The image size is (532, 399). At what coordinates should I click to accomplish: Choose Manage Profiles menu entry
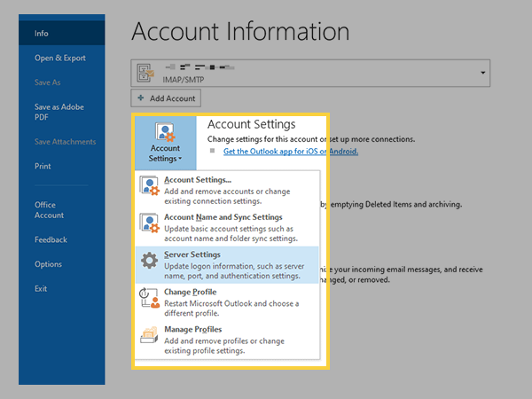(x=227, y=340)
